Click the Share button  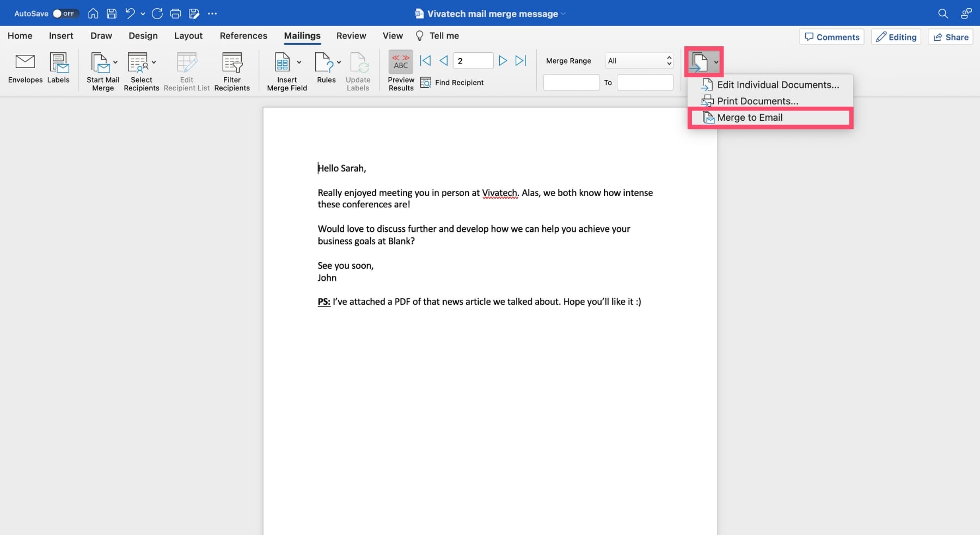[x=951, y=37]
